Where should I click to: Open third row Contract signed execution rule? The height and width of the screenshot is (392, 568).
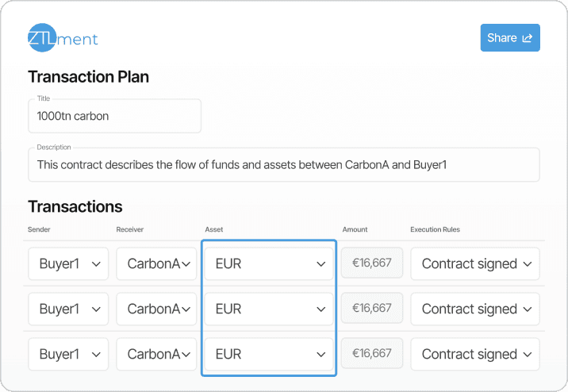click(475, 354)
